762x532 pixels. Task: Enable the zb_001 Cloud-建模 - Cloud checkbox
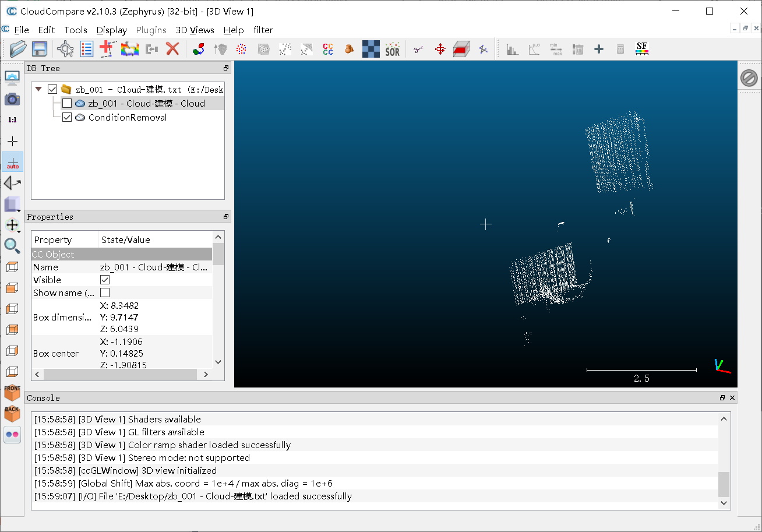(67, 103)
